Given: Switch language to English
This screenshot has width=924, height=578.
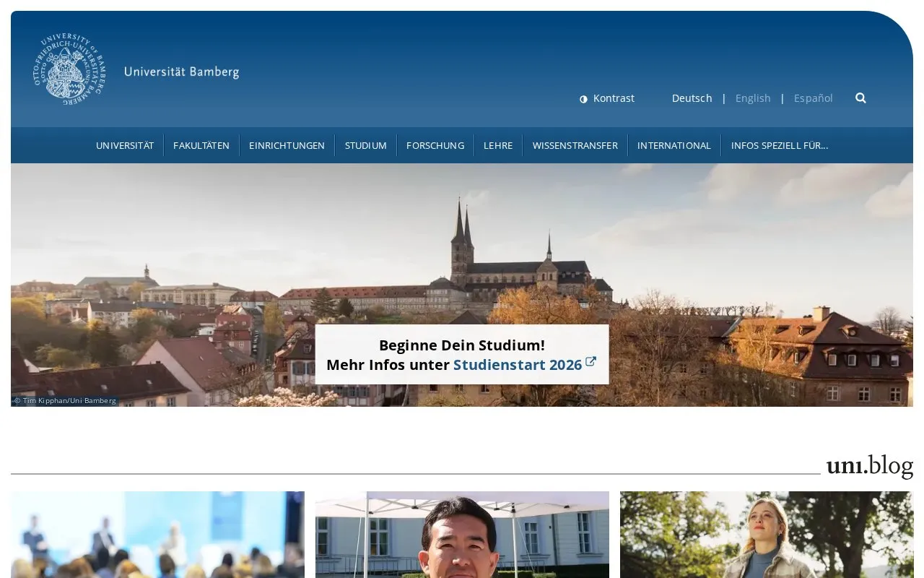Looking at the screenshot, I should coord(753,98).
